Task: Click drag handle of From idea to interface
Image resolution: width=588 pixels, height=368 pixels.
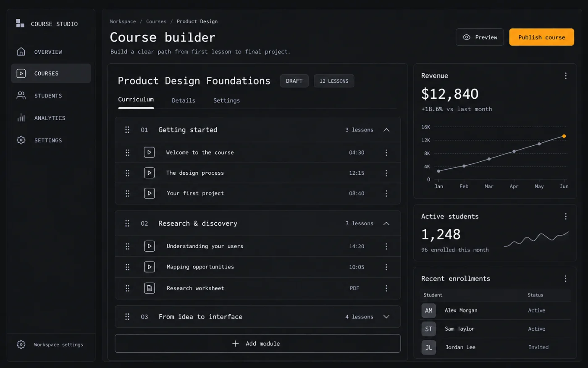Action: (x=127, y=317)
